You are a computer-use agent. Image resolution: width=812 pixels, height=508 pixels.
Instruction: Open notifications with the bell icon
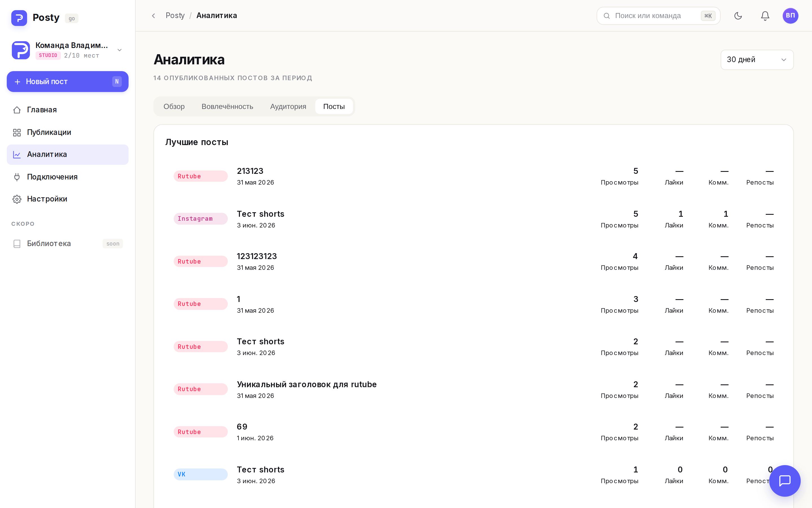point(765,16)
